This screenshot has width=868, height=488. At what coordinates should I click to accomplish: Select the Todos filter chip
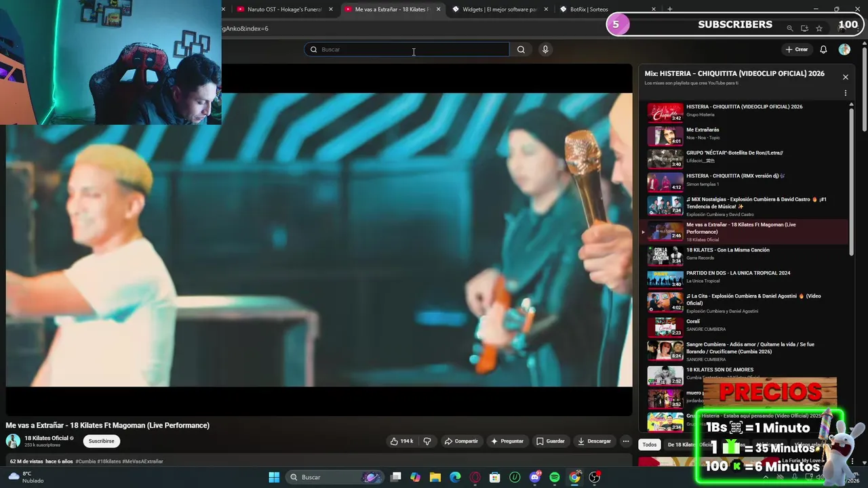[x=650, y=445]
